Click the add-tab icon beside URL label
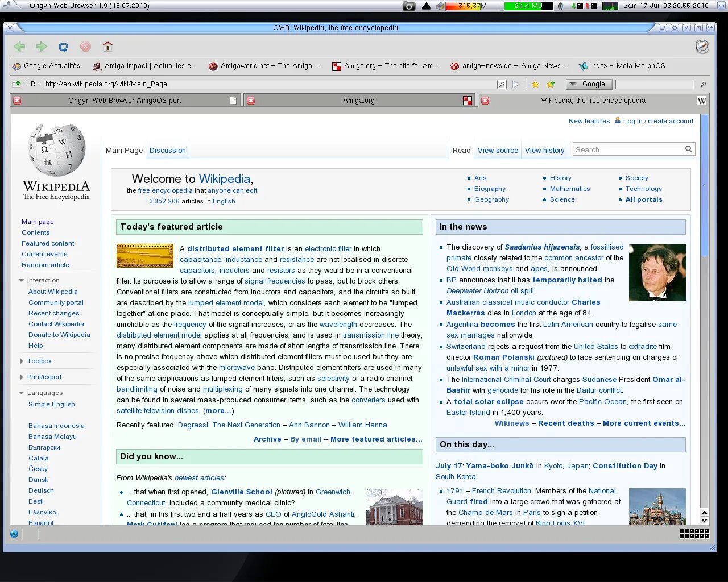Viewport: 728px width, 582px height. coord(17,84)
